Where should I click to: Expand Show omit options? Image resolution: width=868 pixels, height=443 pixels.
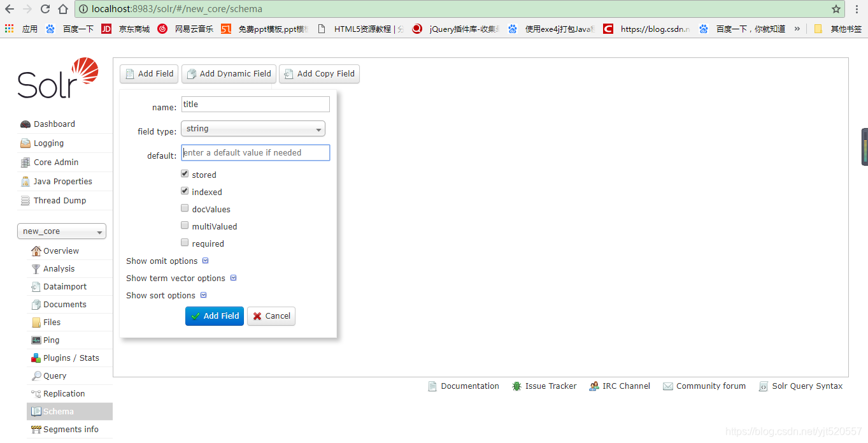[167, 261]
